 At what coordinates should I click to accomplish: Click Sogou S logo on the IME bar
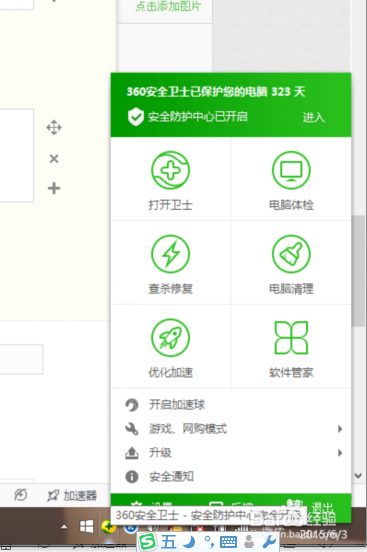point(147,541)
